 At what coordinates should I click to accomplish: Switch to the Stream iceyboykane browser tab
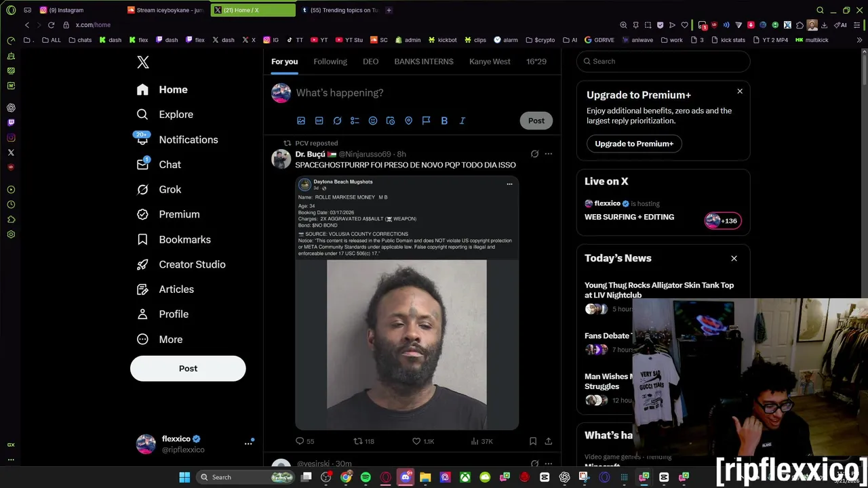click(166, 10)
